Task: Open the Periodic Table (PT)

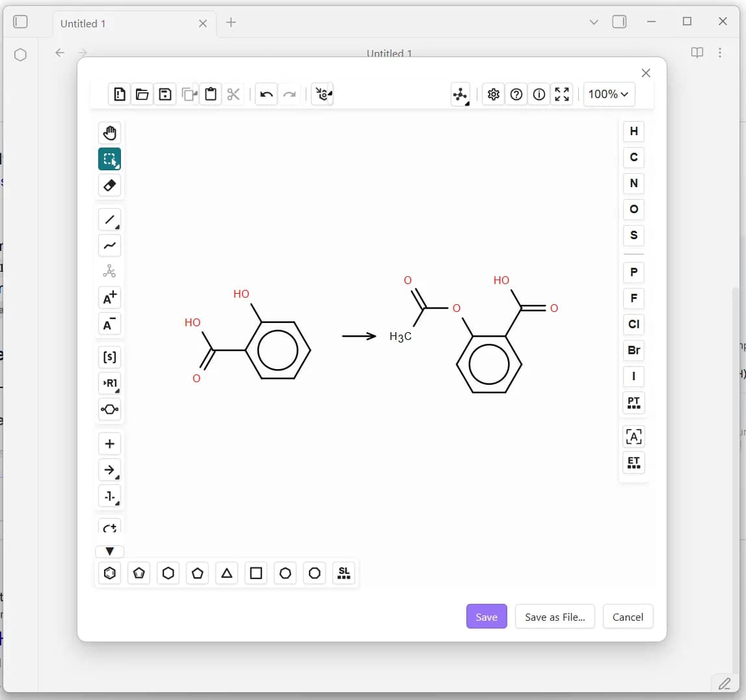Action: tap(633, 403)
